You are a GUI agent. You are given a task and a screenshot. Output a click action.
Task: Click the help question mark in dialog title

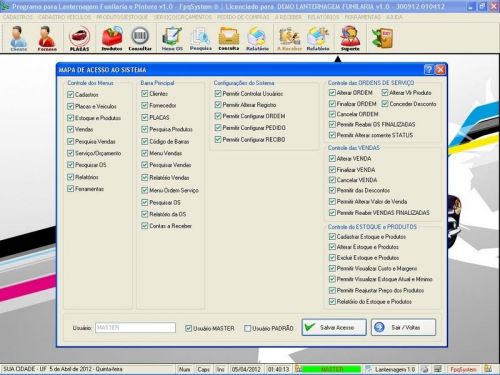(x=429, y=69)
